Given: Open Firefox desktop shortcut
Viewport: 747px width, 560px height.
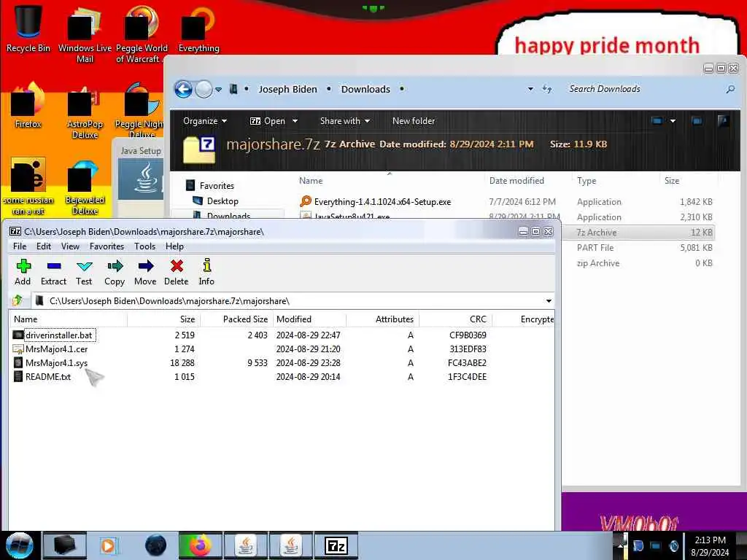Looking at the screenshot, I should click(28, 106).
